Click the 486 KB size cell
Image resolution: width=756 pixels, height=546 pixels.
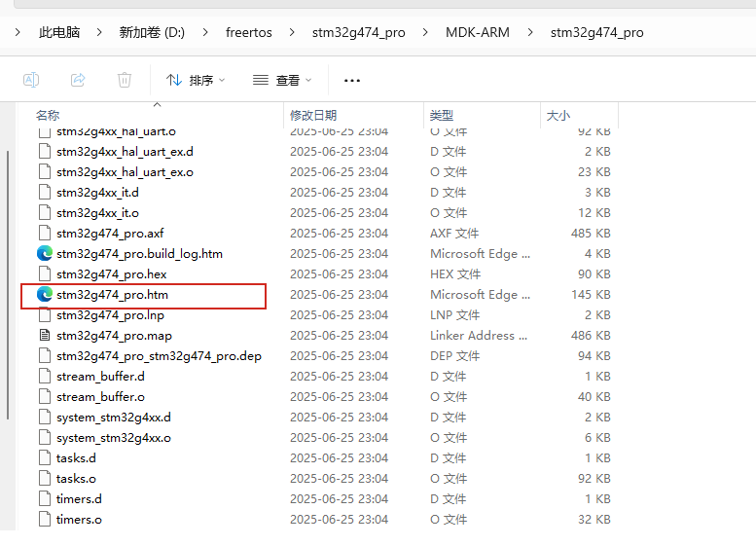591,335
